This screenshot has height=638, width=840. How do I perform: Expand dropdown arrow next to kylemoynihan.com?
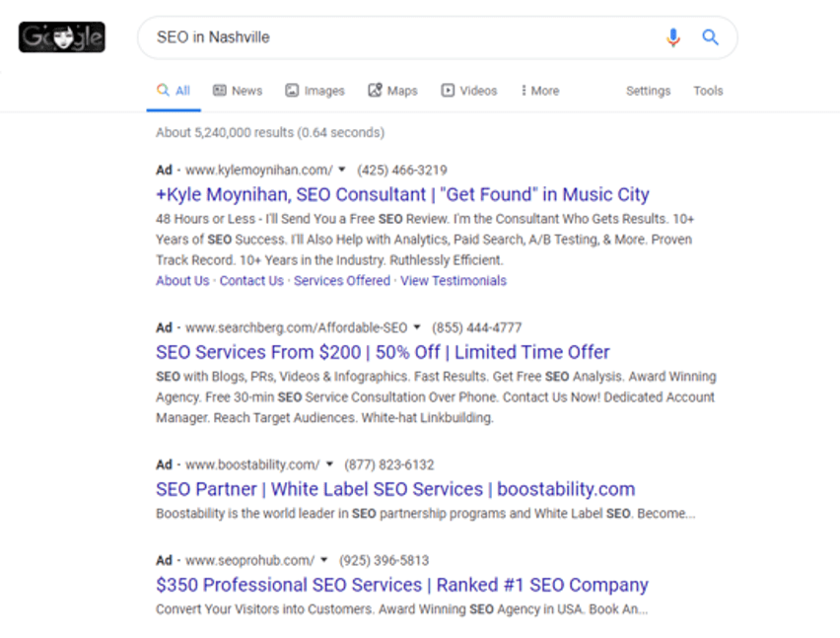click(x=342, y=170)
